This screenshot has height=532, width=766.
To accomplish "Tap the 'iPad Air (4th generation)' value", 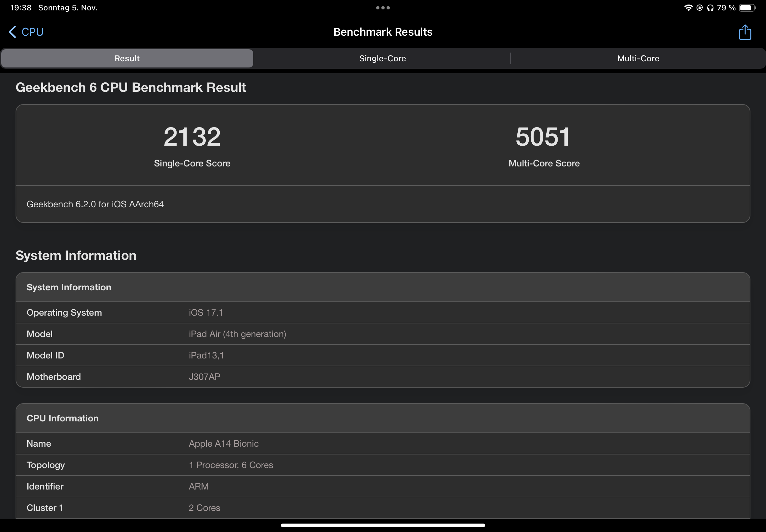I will [x=238, y=334].
